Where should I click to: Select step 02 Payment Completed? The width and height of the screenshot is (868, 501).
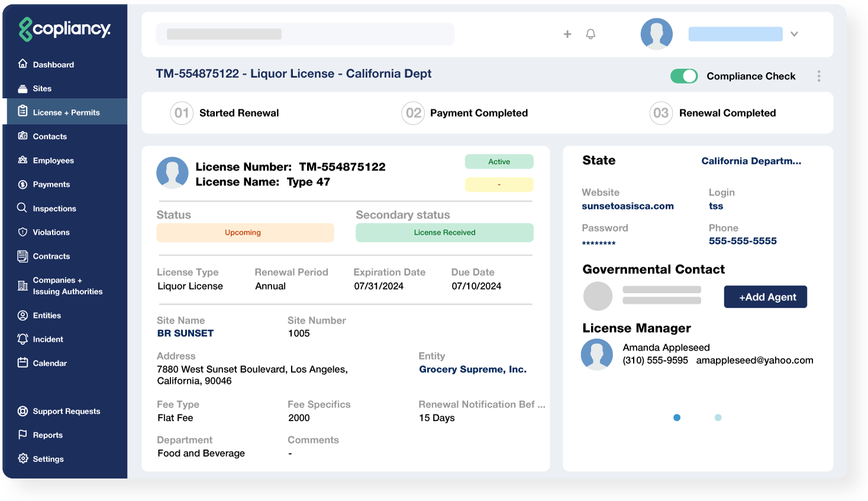(x=464, y=113)
